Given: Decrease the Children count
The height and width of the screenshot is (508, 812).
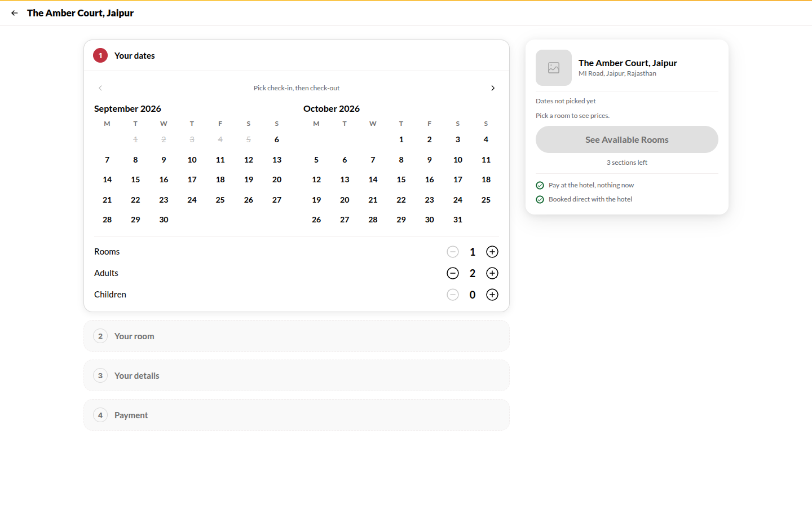Looking at the screenshot, I should point(453,295).
